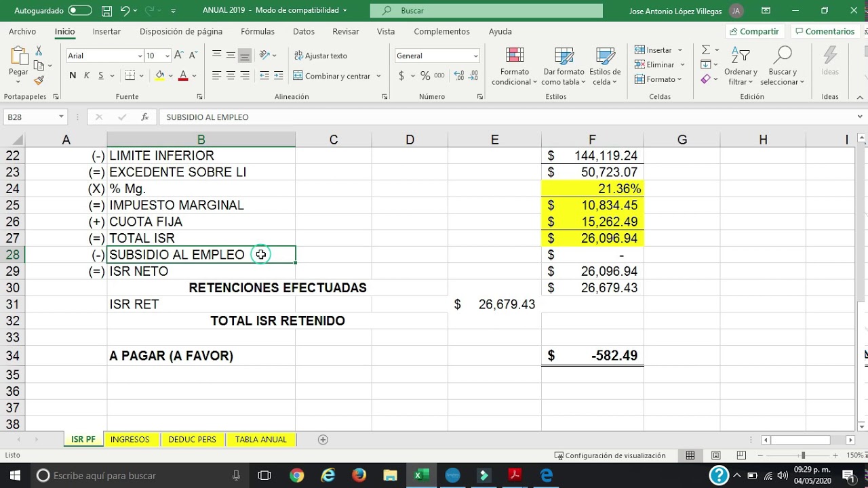The height and width of the screenshot is (488, 868).
Task: Click the AutoSum sigma icon
Action: (x=706, y=50)
